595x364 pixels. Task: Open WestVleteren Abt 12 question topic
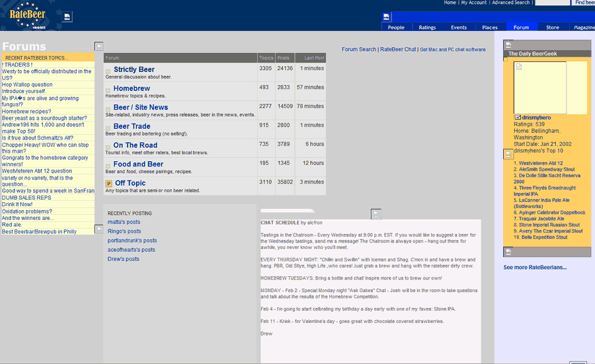click(x=37, y=171)
